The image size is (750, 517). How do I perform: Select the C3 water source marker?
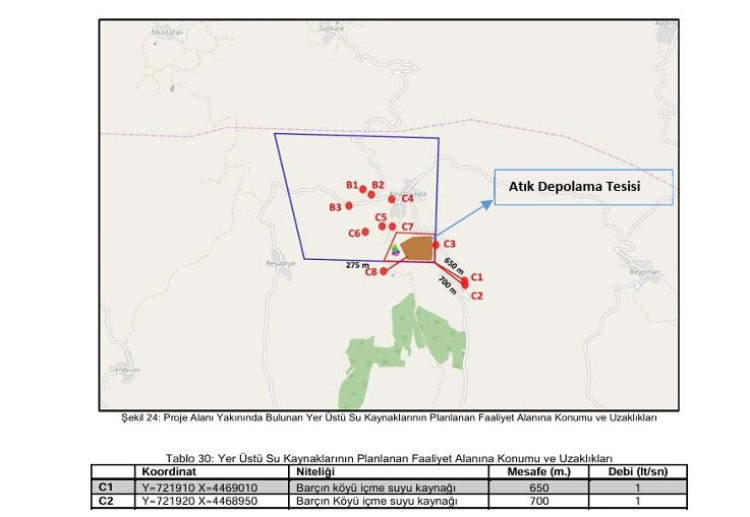[435, 244]
